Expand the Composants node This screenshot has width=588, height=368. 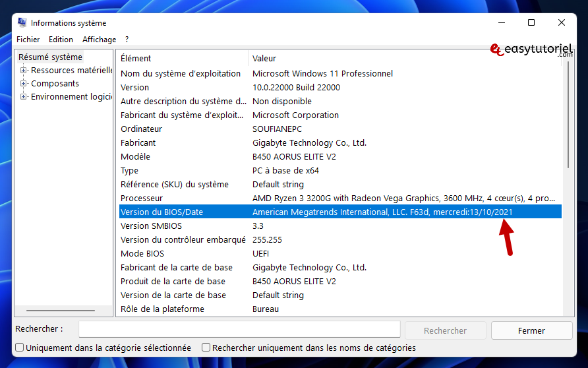(23, 83)
